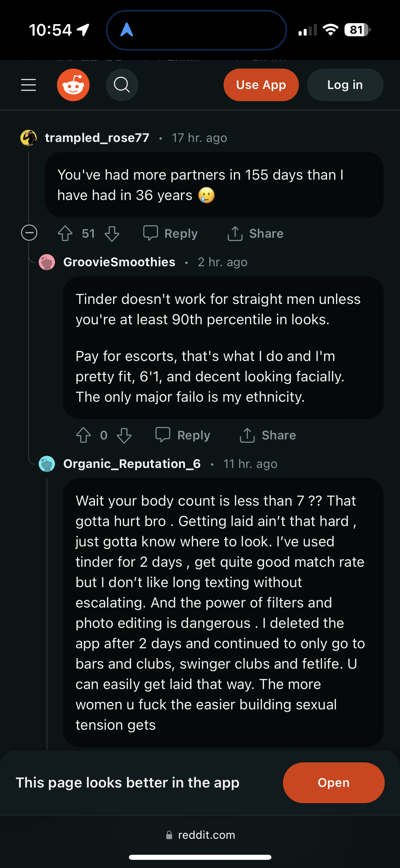The height and width of the screenshot is (868, 400).
Task: Share GroovieSmoothies' comment
Action: (x=268, y=435)
